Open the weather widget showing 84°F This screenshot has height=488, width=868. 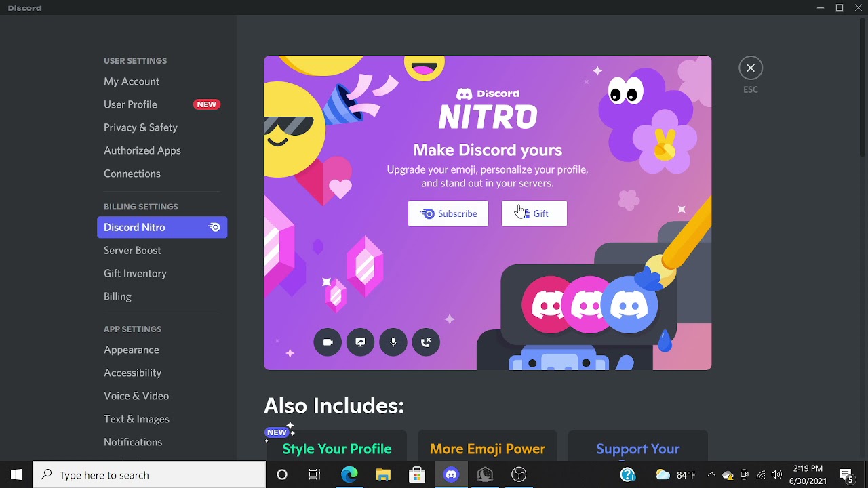[x=675, y=474]
